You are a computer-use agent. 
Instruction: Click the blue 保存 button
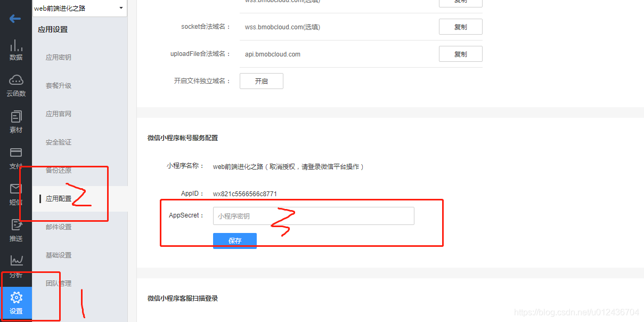point(235,241)
